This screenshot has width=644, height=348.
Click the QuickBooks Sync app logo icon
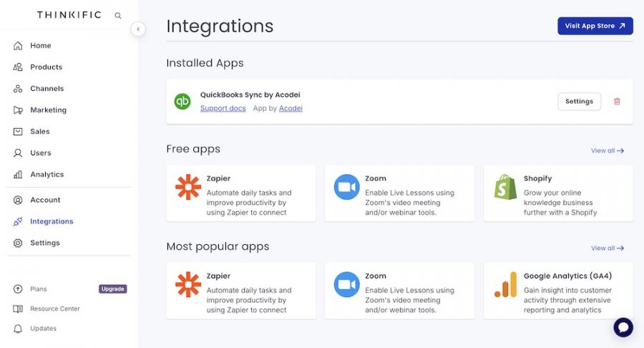[x=182, y=102]
